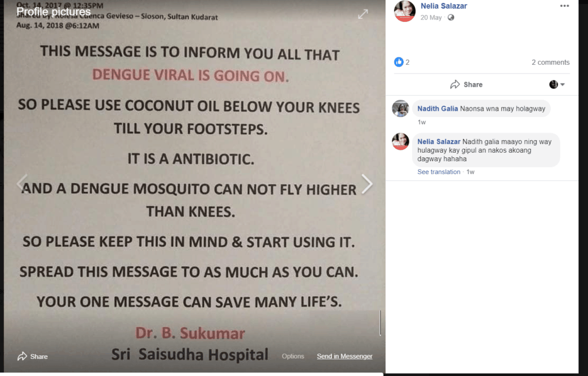Click the Send in Messenger link
588x376 pixels.
click(x=345, y=356)
